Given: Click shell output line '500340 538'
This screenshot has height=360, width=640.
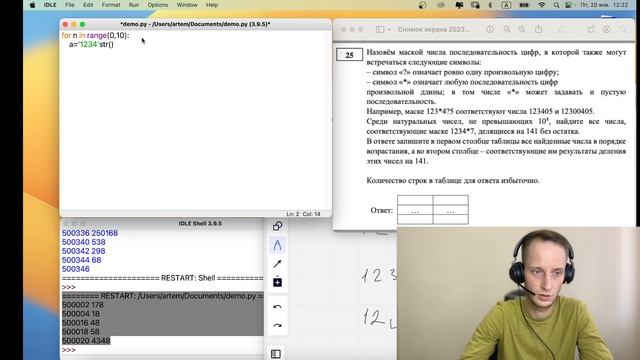Looking at the screenshot, I should coord(84,242).
